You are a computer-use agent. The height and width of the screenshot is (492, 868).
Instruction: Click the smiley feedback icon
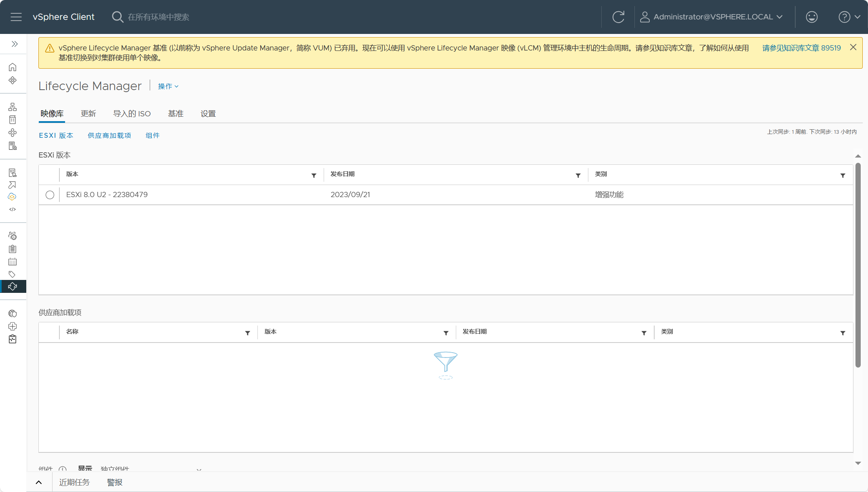[811, 17]
